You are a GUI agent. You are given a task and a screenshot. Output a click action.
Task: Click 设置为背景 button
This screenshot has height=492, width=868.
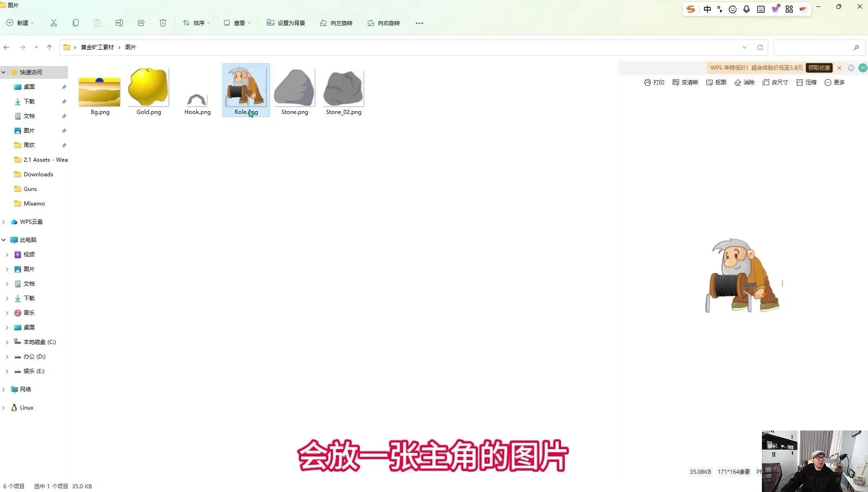point(286,23)
